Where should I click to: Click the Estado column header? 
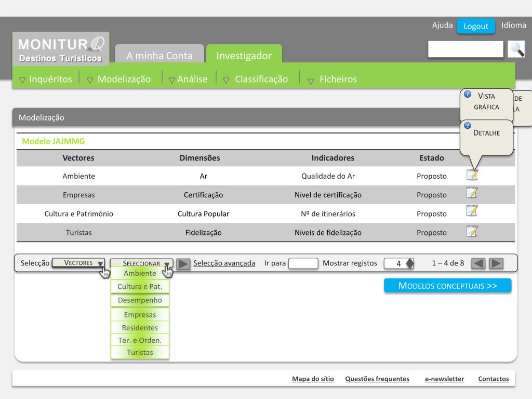[432, 158]
